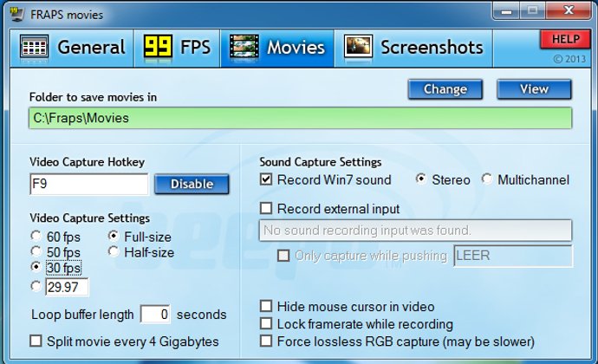
Task: Enable Hide mouse cursor in video
Action: point(266,306)
